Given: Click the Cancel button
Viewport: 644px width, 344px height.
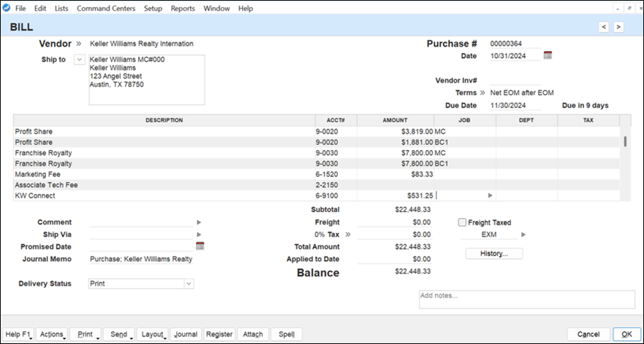Looking at the screenshot, I should (x=589, y=335).
